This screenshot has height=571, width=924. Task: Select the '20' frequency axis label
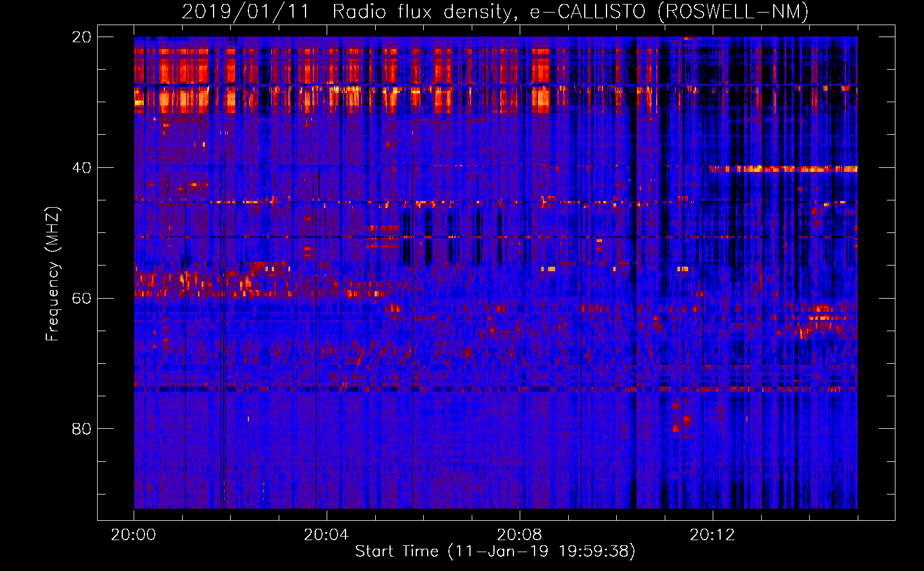click(x=81, y=37)
